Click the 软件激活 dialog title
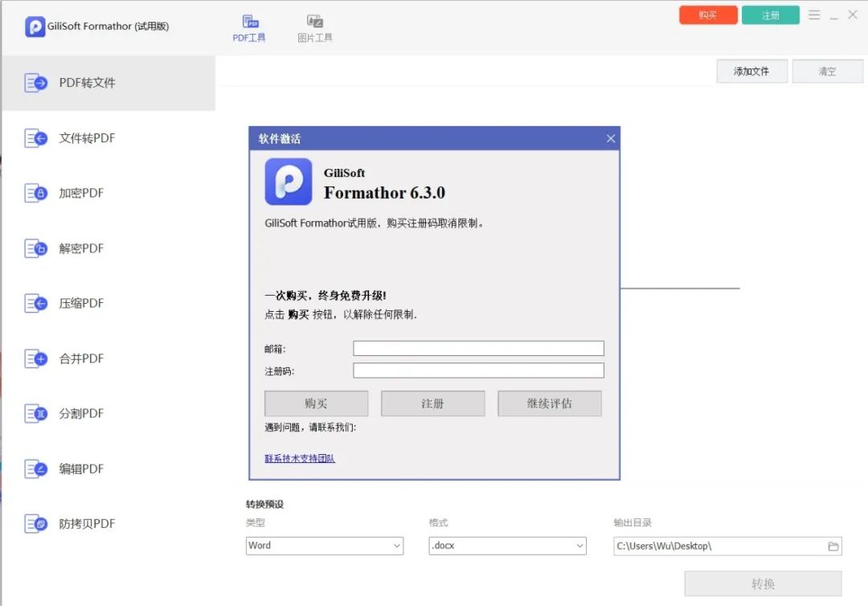The image size is (868, 606). tap(280, 139)
